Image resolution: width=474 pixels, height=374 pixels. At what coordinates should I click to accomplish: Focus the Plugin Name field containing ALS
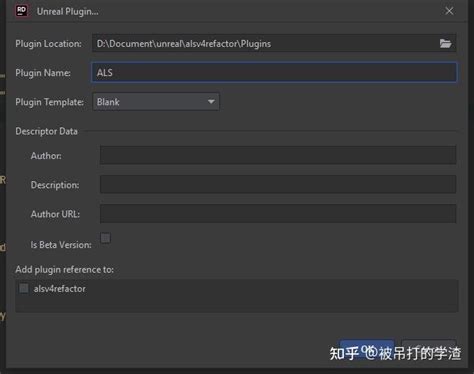[274, 72]
